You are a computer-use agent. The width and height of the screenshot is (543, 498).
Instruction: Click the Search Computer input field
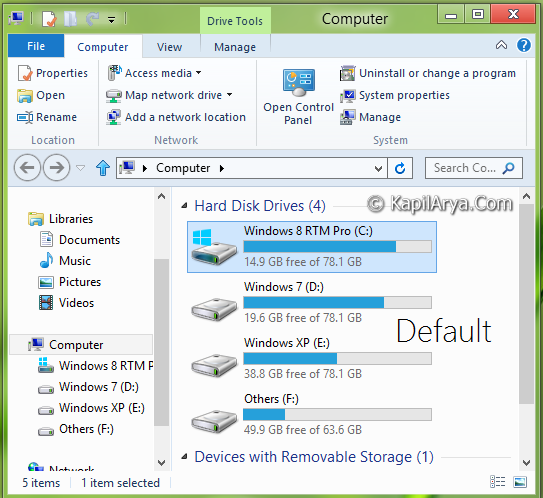coord(474,168)
